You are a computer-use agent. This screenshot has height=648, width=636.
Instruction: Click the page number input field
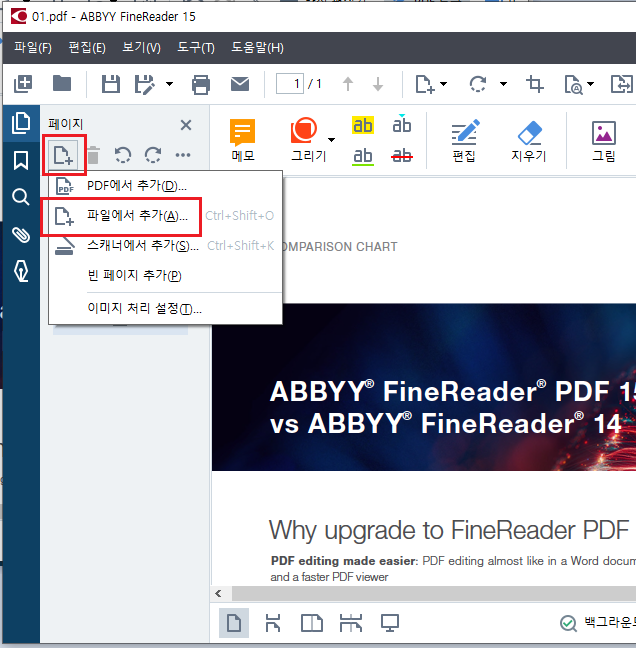point(290,84)
